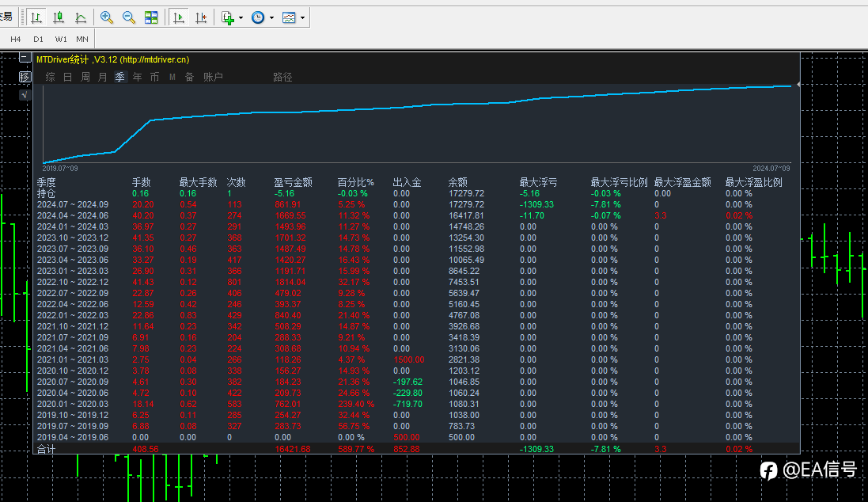Toggle the √ checkmark button
Image resolution: width=868 pixels, height=502 pixels.
tap(24, 95)
